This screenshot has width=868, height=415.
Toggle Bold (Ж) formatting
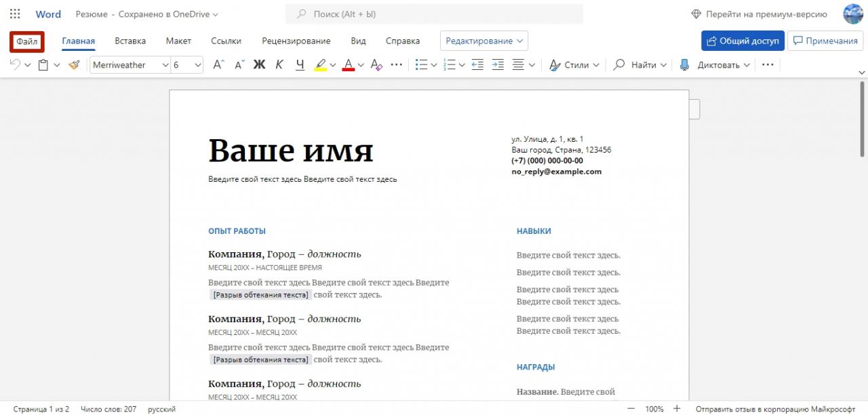coord(259,65)
